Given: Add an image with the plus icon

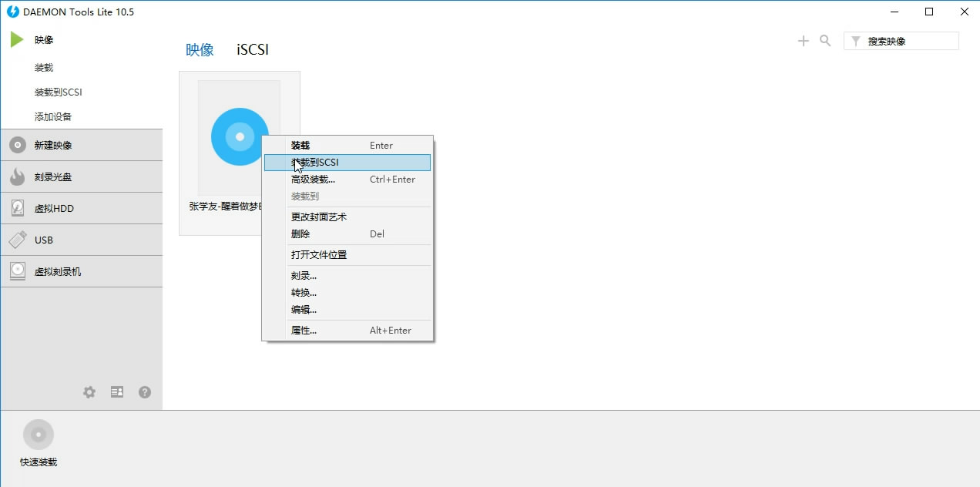Looking at the screenshot, I should pyautogui.click(x=804, y=41).
